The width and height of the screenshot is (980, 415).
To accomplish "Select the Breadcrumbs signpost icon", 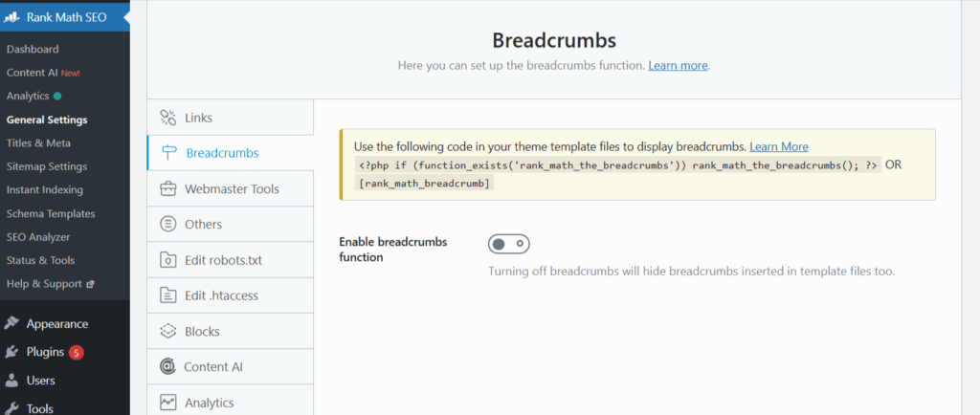I will 168,153.
